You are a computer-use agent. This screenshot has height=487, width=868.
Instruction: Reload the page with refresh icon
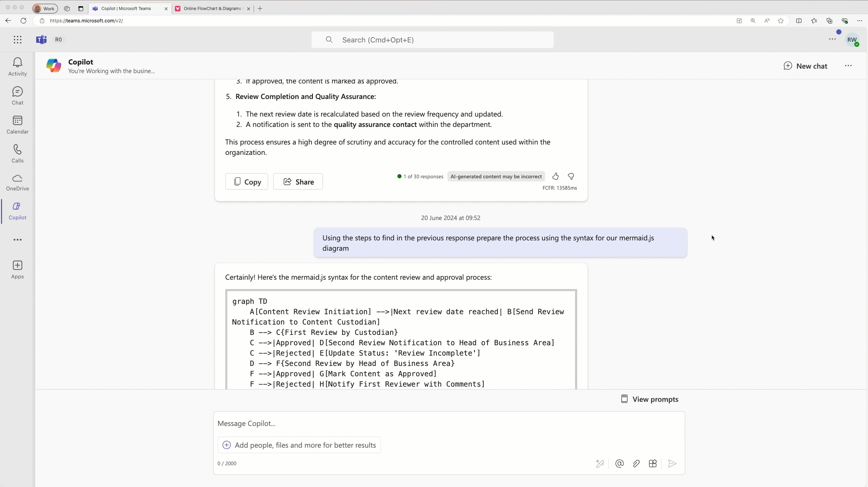point(23,21)
